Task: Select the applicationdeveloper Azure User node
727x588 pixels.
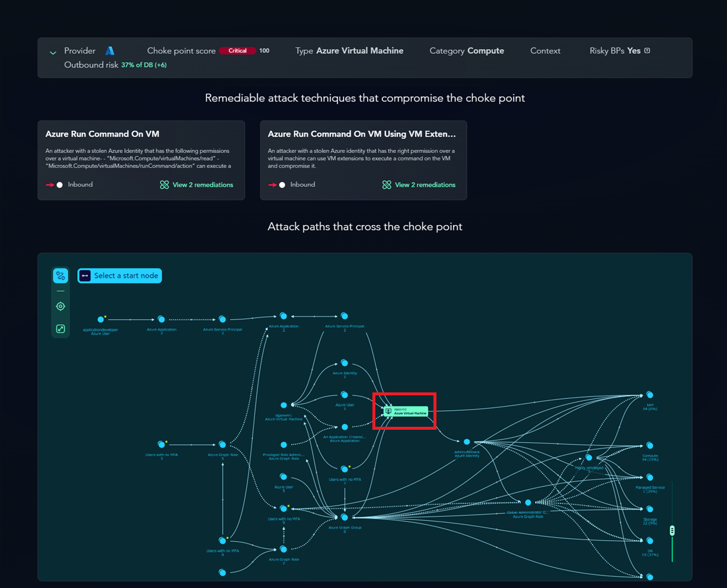Action: pyautogui.click(x=101, y=319)
